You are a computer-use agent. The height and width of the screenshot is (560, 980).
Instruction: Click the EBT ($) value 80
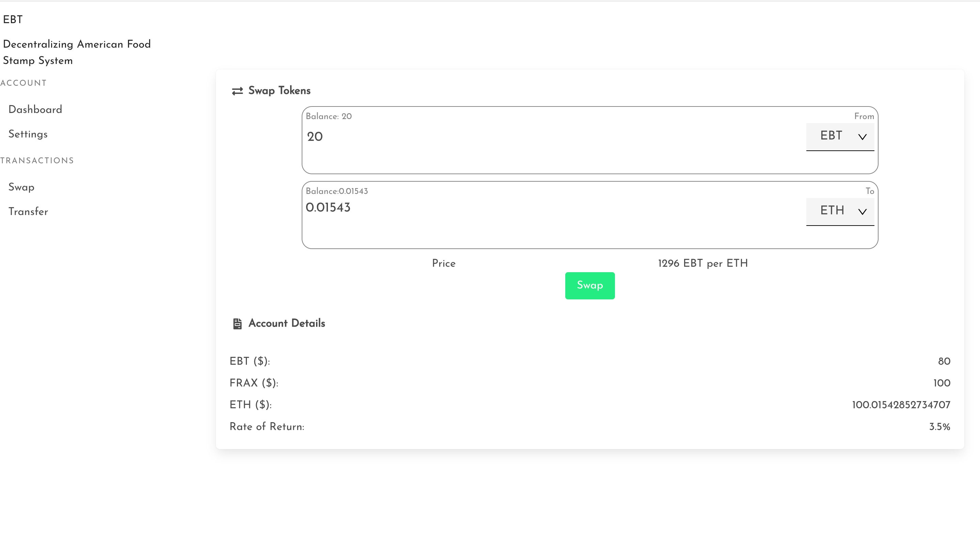[x=944, y=362]
